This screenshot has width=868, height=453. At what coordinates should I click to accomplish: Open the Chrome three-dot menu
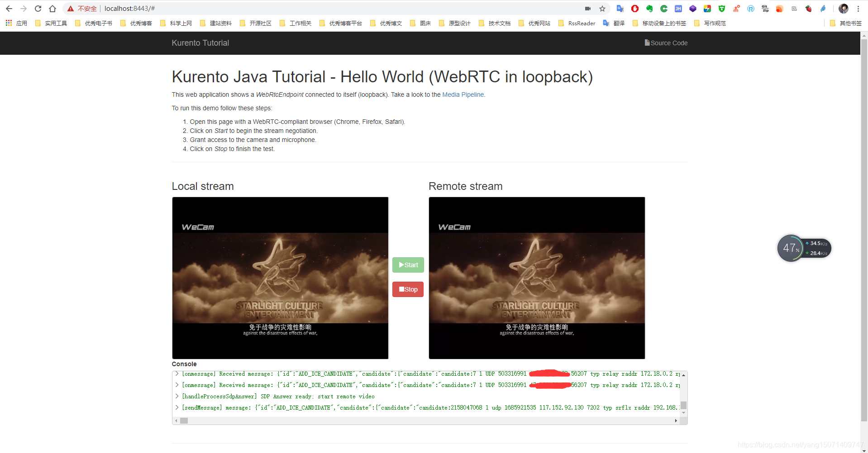tap(858, 9)
